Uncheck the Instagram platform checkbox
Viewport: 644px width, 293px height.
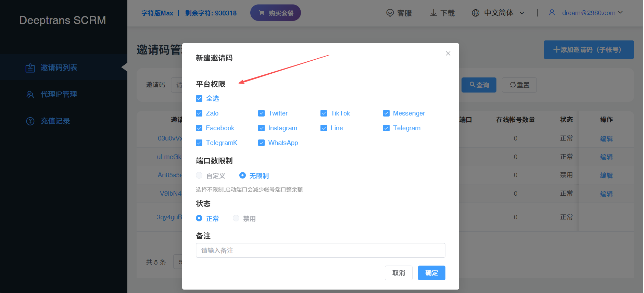point(261,128)
